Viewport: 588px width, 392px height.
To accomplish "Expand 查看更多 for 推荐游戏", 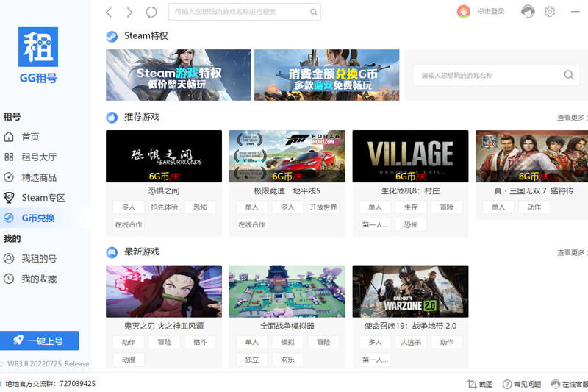I will pos(572,118).
